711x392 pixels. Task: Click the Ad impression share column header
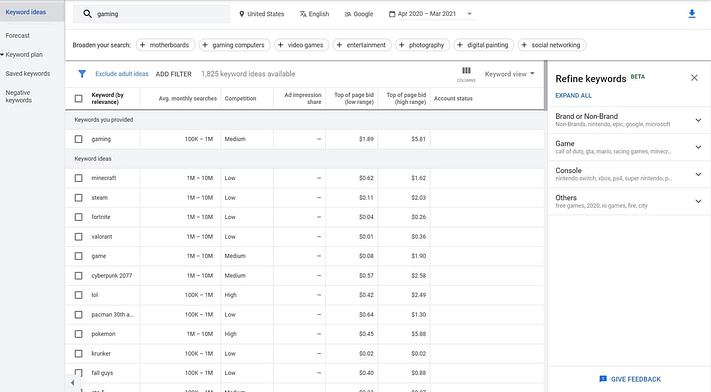pos(303,98)
